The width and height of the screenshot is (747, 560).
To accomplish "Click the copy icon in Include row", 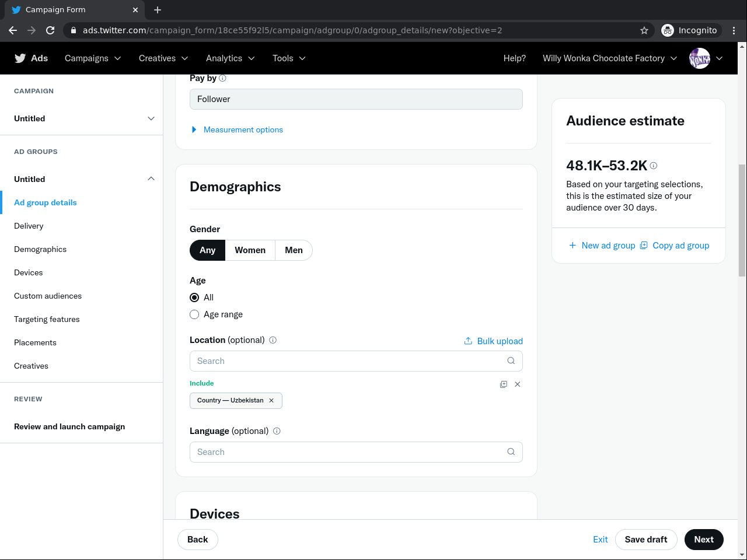I will click(504, 384).
